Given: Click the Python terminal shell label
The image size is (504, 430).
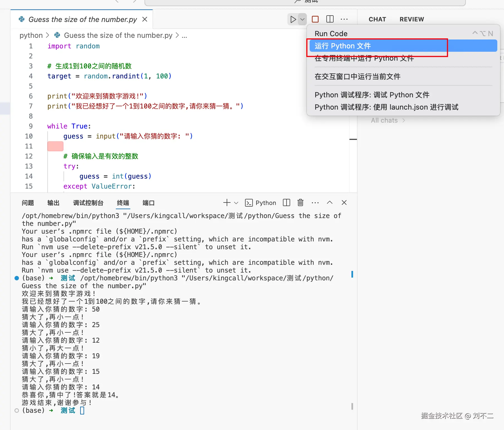Looking at the screenshot, I should coord(260,203).
